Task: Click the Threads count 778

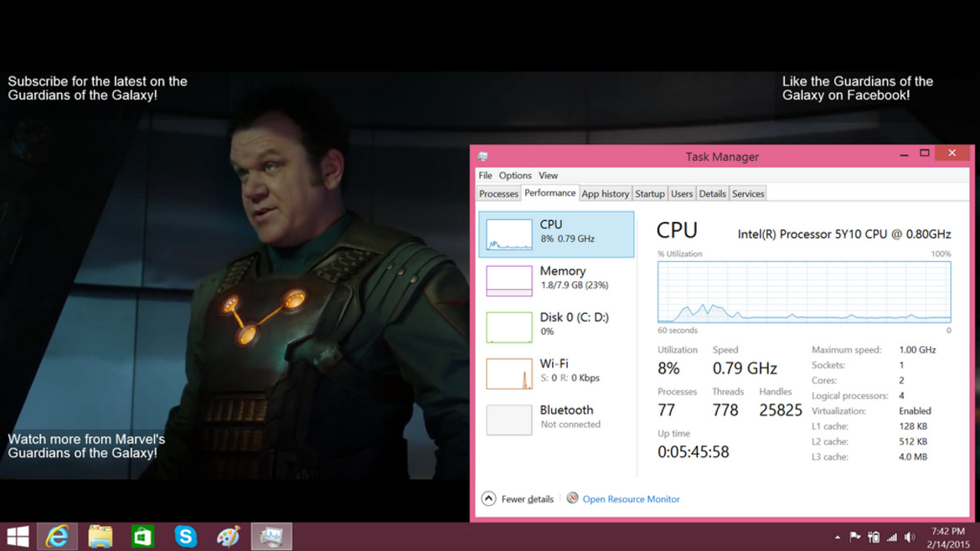Action: point(725,410)
